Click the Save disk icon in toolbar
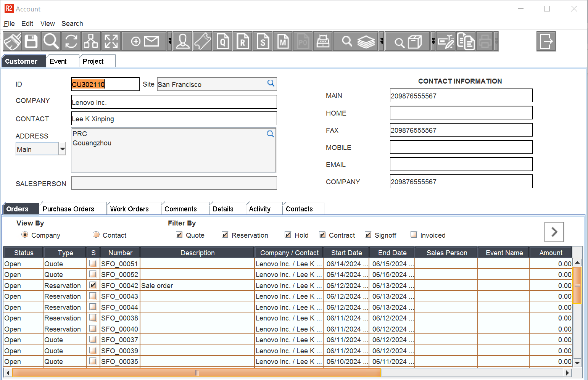Viewport: 588px width, 380px height. [x=31, y=41]
